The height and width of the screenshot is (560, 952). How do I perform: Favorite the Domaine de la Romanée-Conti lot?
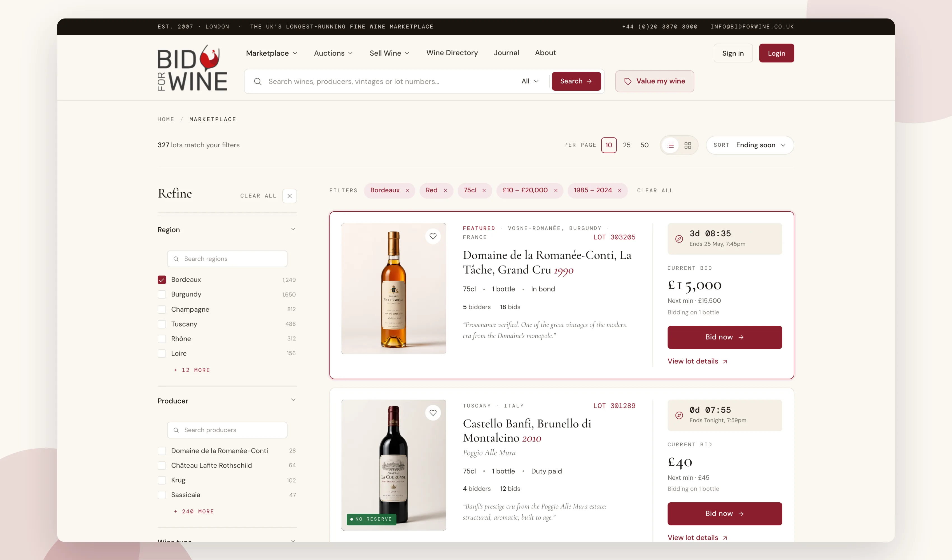433,237
